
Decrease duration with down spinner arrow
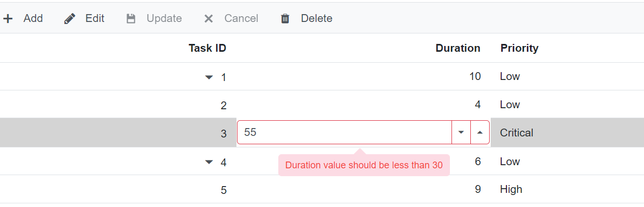coord(461,132)
